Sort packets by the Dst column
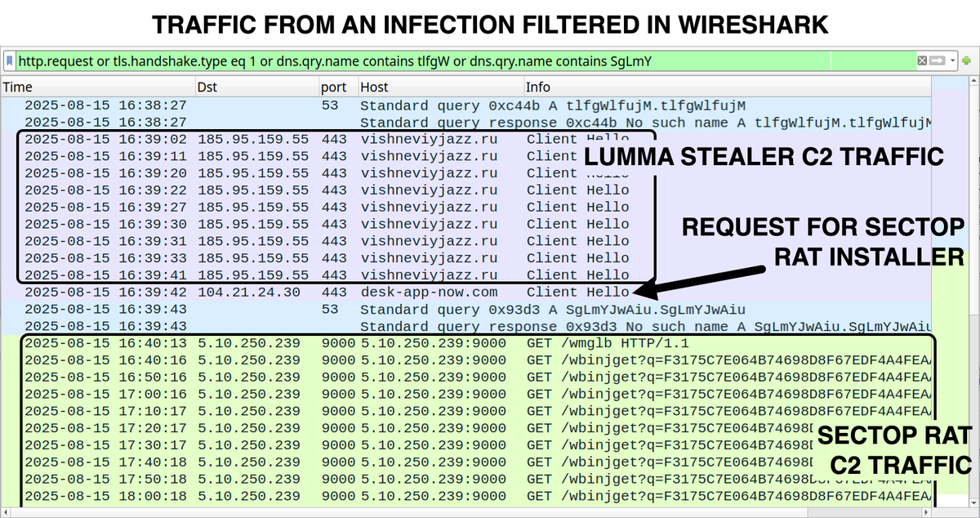The height and width of the screenshot is (518, 980). pyautogui.click(x=256, y=87)
